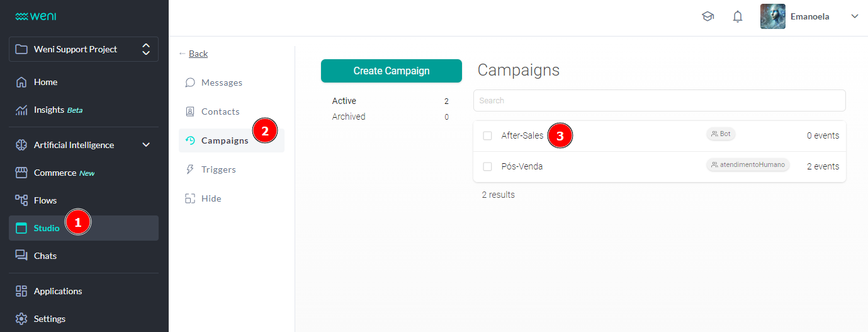Click the Hide menu item
Viewport: 868px width, 332px height.
[x=211, y=198]
